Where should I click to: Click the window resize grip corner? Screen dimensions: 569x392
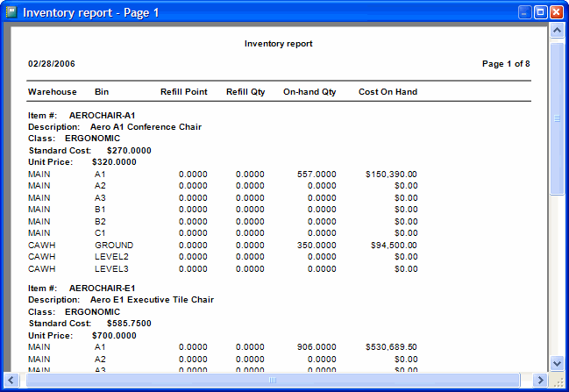tap(558, 381)
